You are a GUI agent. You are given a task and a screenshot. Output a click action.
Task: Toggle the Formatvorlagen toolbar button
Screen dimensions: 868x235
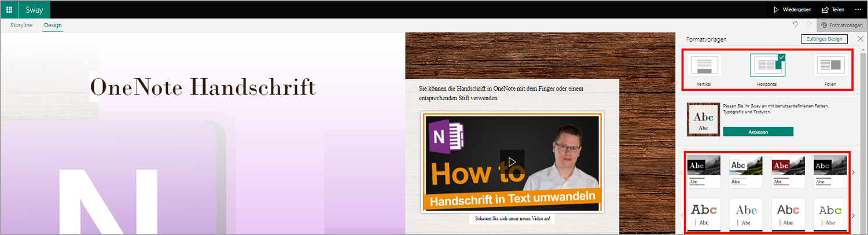pyautogui.click(x=841, y=25)
